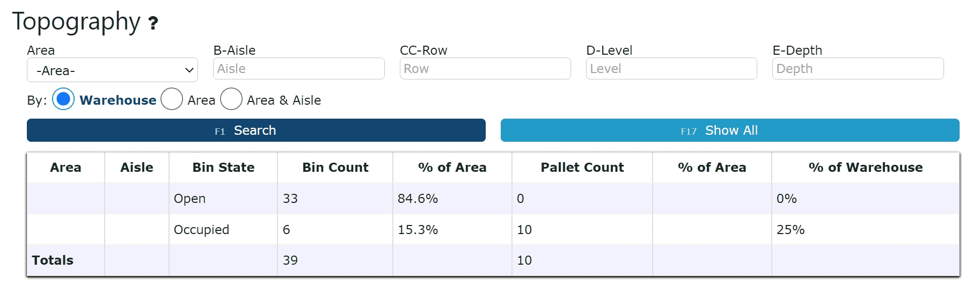
Task: Click the Aisle column header
Action: pos(137,168)
